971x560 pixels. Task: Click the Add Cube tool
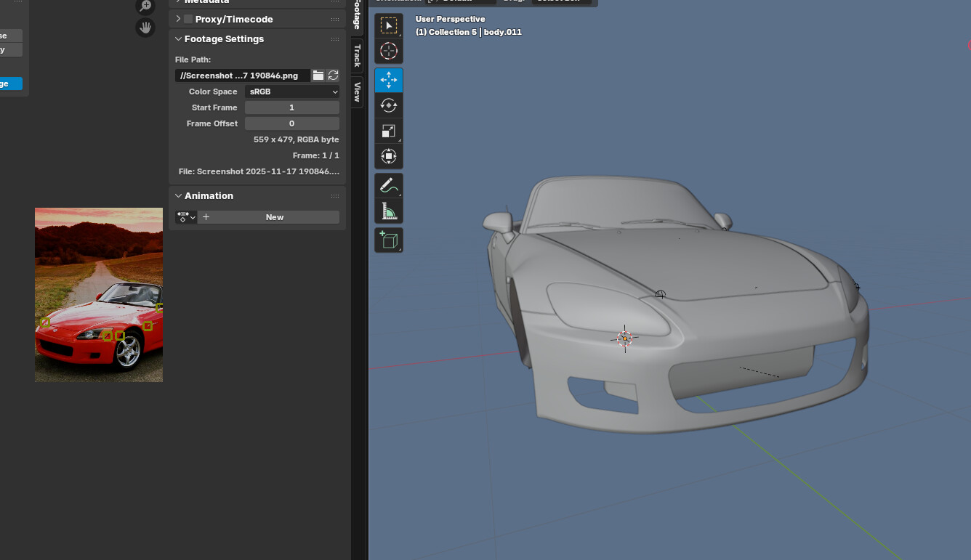pos(389,240)
